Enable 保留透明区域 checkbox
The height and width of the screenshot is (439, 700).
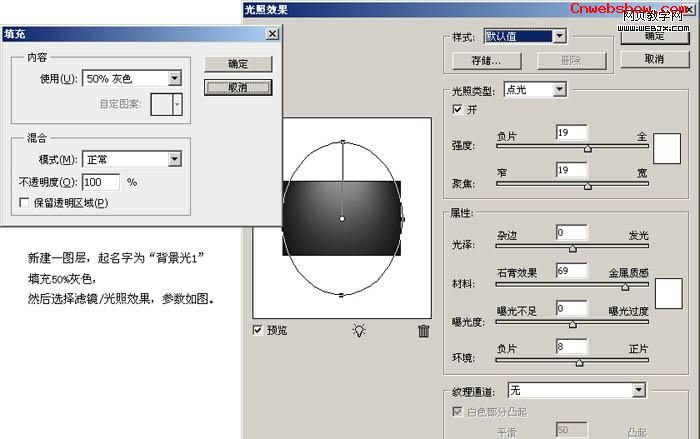point(24,203)
